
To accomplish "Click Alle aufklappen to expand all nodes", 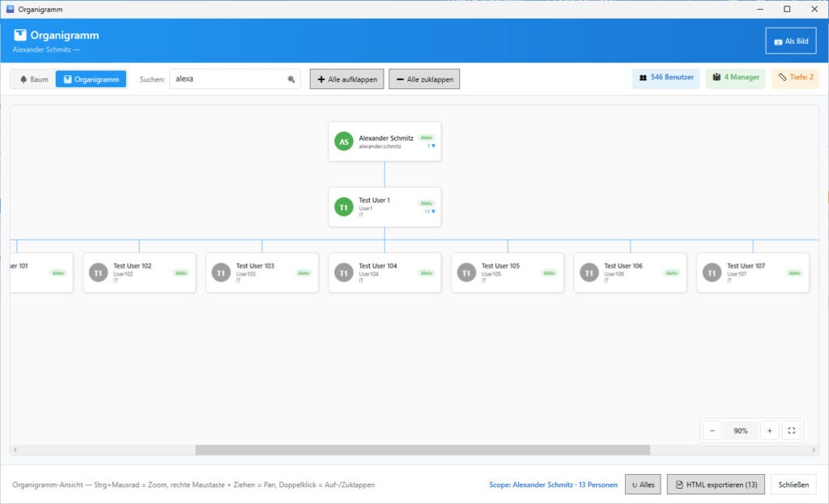I will point(346,79).
